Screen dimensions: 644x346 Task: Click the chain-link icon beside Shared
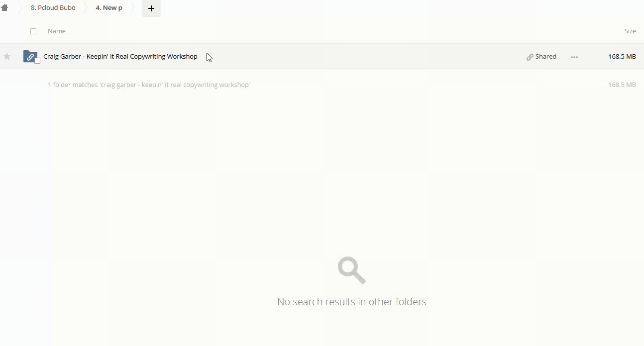click(x=530, y=57)
